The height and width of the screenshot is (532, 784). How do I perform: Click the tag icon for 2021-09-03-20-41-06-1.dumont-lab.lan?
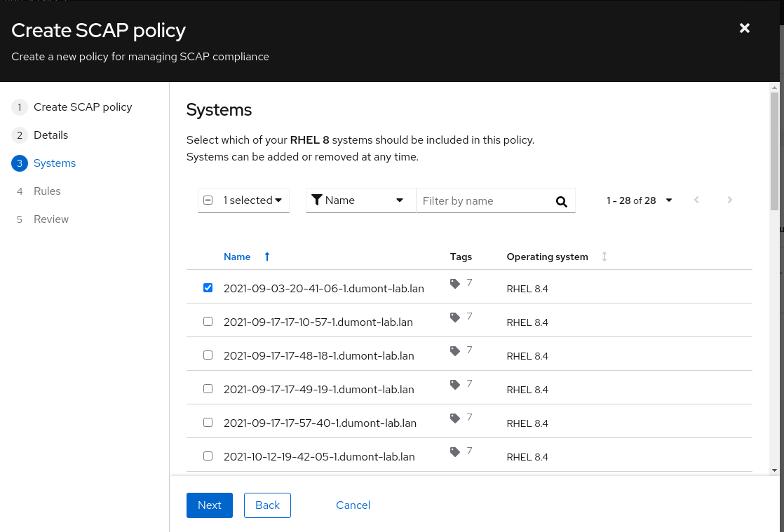pyautogui.click(x=455, y=284)
